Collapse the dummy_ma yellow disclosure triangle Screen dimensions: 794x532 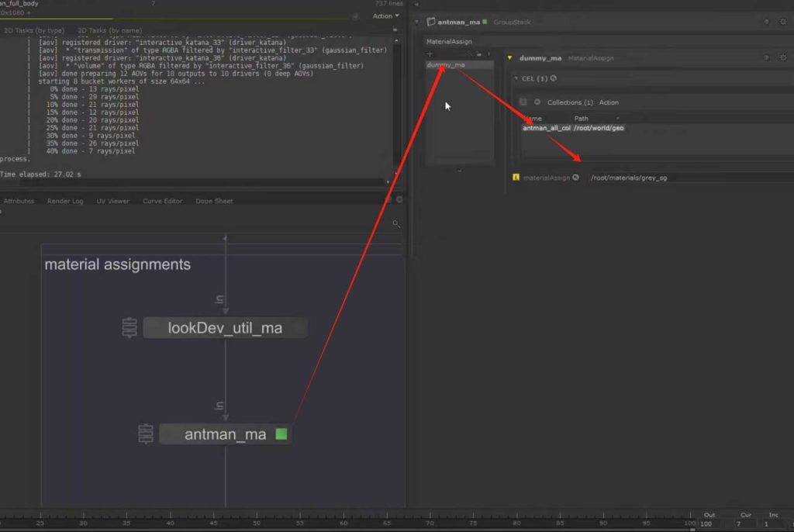click(x=509, y=58)
